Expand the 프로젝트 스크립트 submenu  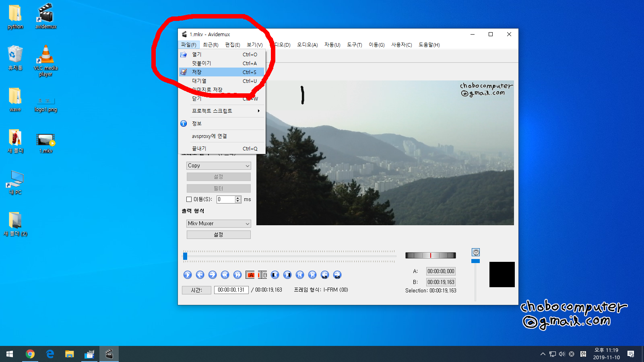(222, 111)
